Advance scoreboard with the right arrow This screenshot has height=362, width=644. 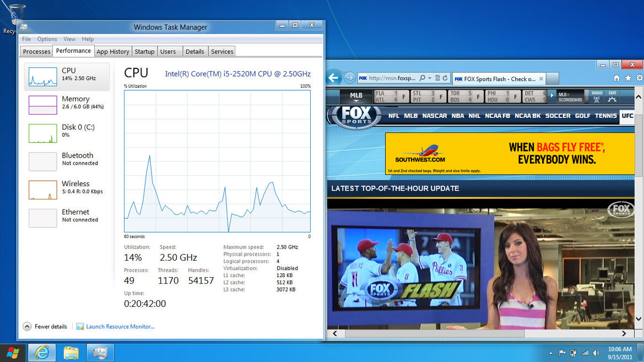[x=552, y=95]
